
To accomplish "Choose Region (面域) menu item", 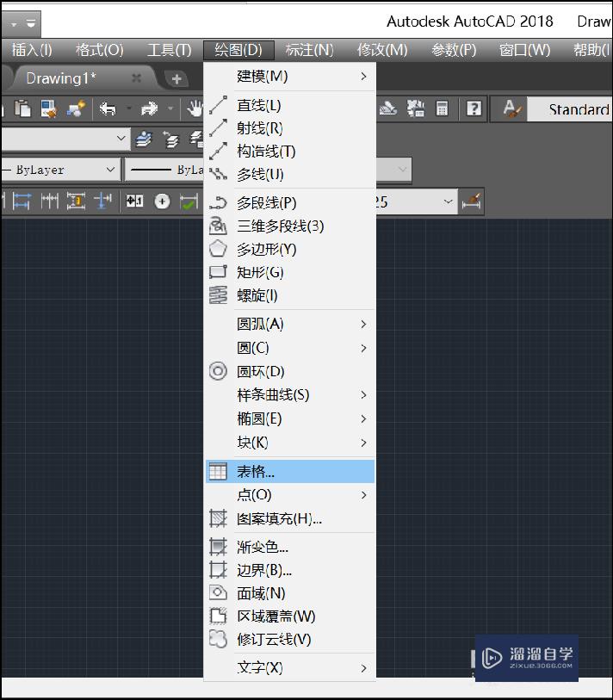I will pos(289,593).
